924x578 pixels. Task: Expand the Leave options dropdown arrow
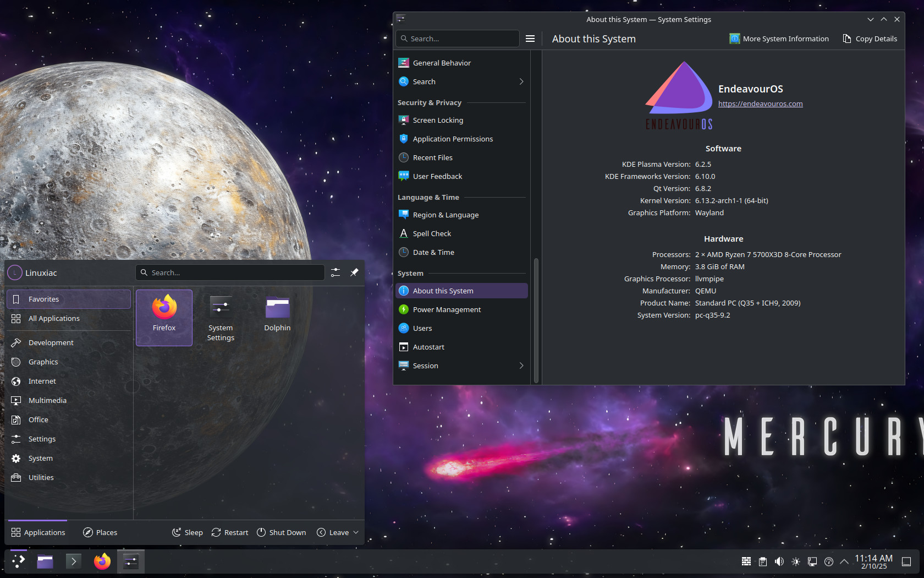(356, 532)
